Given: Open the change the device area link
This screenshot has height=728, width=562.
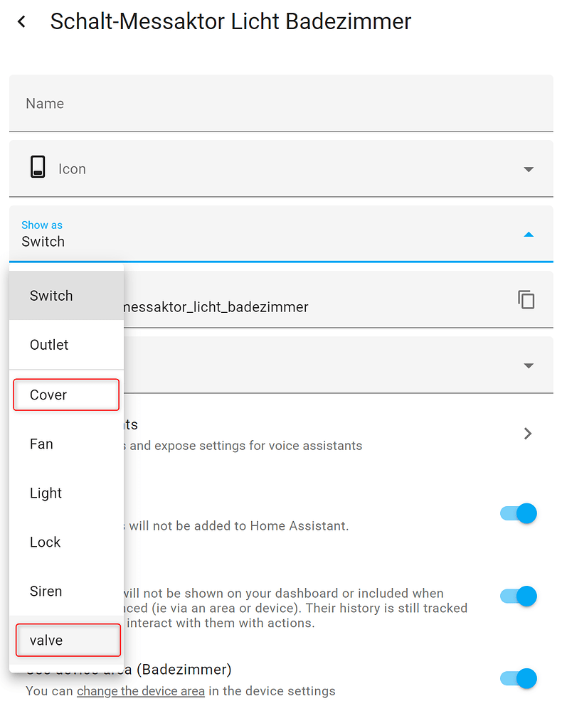Looking at the screenshot, I should pos(140,691).
